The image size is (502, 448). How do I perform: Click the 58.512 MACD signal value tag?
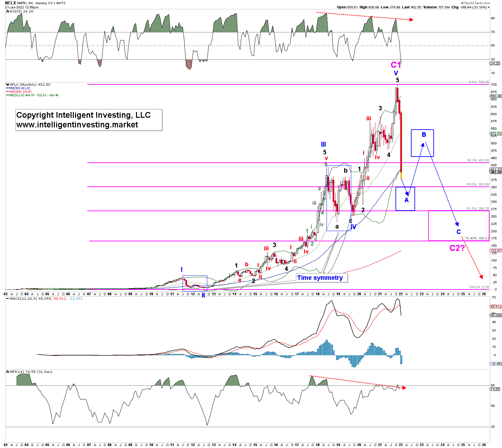pyautogui.click(x=496, y=306)
